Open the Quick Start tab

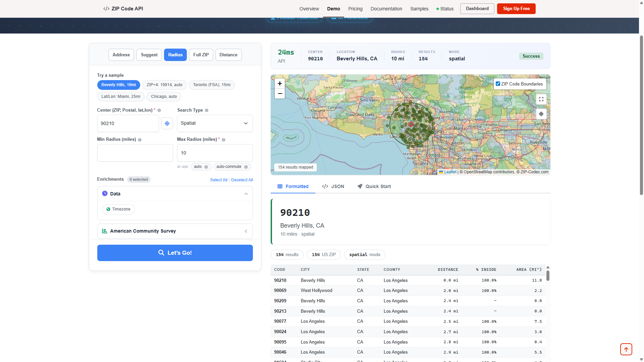tap(374, 186)
